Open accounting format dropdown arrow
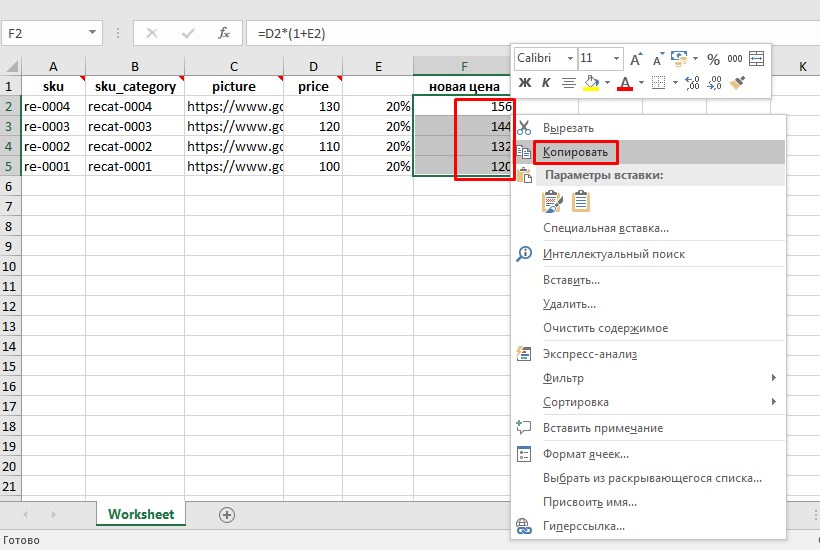This screenshot has width=820, height=550. (x=696, y=59)
